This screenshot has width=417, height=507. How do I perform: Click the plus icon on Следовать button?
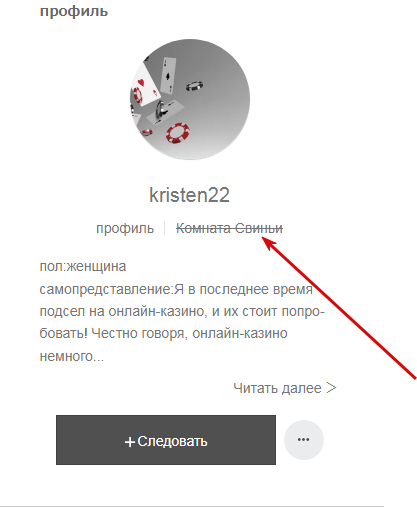click(129, 442)
